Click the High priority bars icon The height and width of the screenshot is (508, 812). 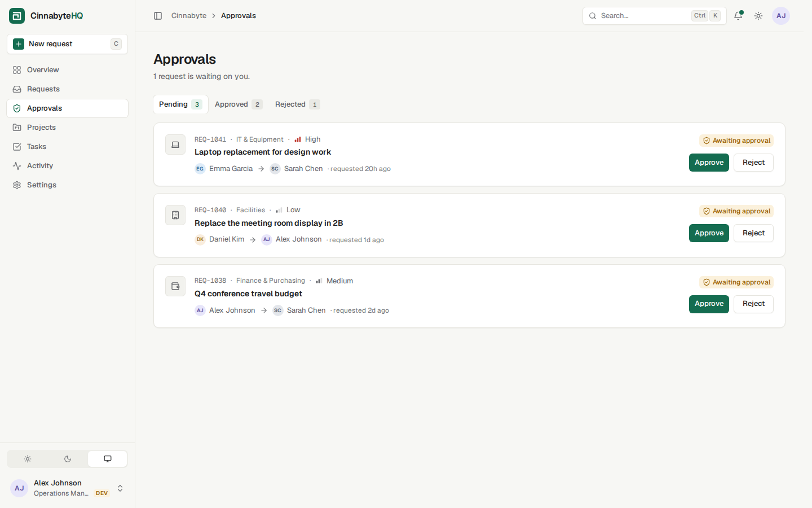tap(298, 139)
